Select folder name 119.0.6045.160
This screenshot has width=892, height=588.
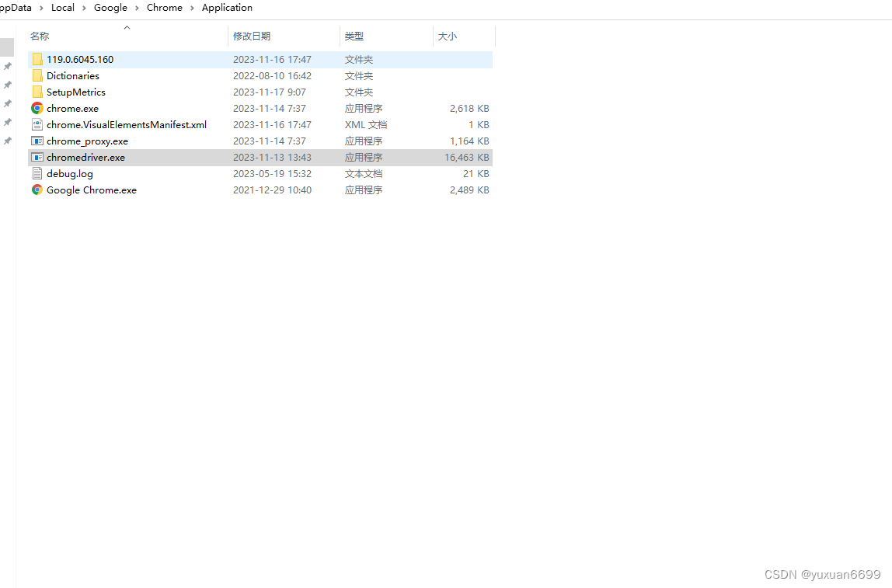[x=79, y=59]
